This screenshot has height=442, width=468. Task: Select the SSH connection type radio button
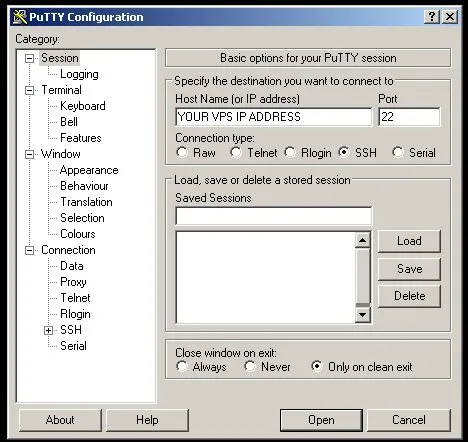pos(344,153)
